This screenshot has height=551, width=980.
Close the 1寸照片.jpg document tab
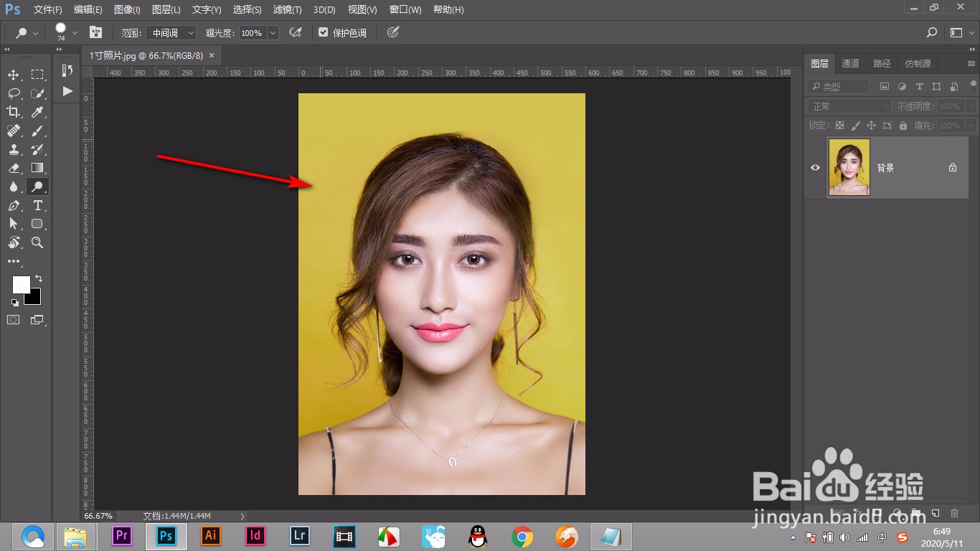pyautogui.click(x=212, y=55)
